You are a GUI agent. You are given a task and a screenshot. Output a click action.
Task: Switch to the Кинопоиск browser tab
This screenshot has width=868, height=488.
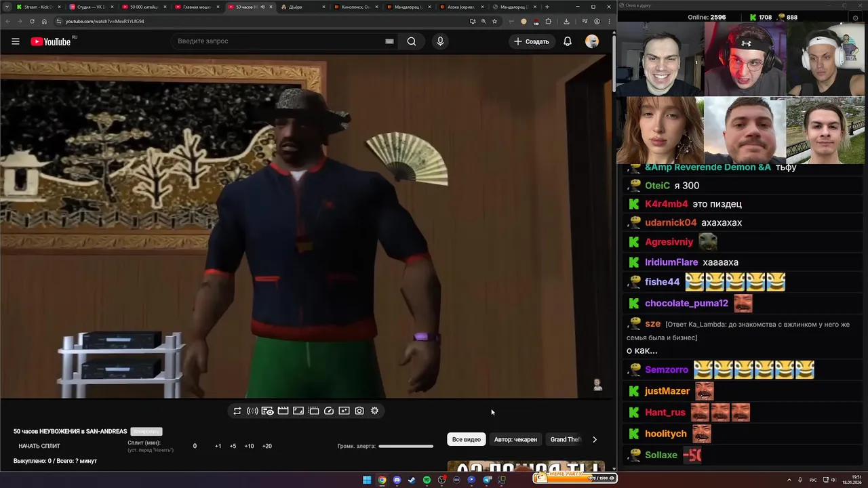355,7
